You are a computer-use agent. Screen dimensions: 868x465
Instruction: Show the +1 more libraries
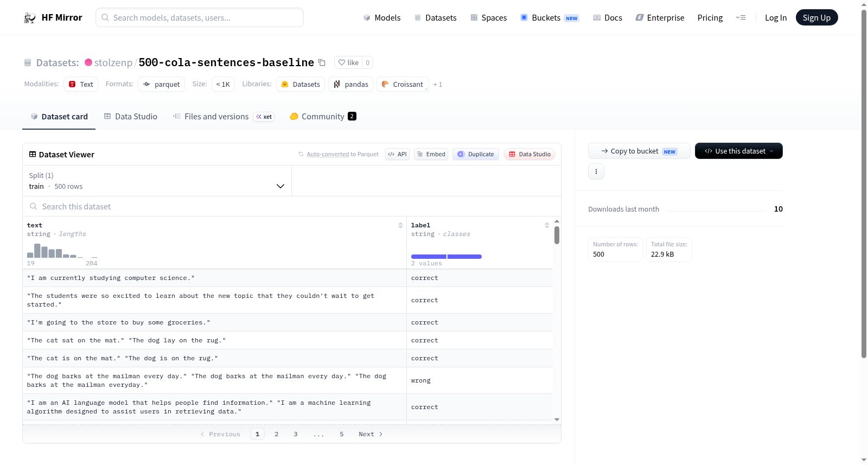tap(438, 84)
